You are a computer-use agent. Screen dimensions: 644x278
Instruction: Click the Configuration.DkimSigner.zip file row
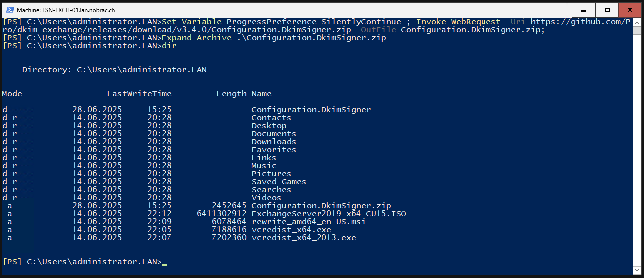click(197, 206)
